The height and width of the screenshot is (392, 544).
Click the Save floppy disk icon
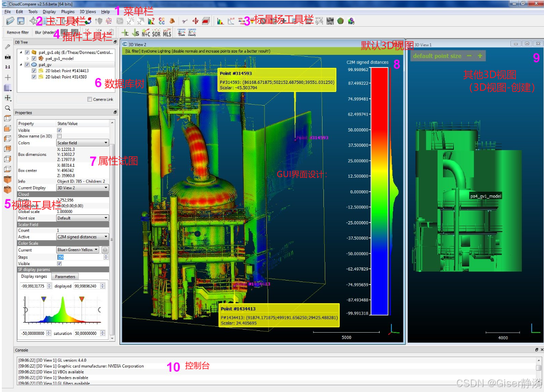(x=21, y=21)
